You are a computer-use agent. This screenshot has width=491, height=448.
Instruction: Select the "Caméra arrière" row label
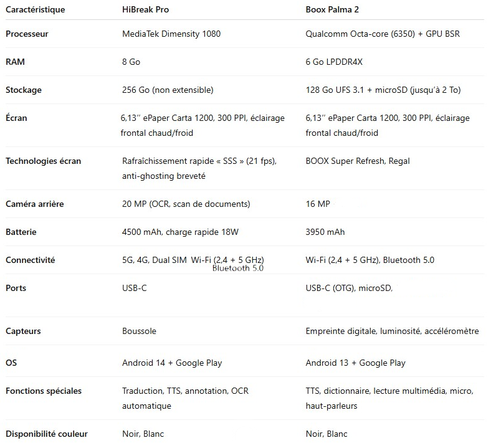tap(35, 204)
